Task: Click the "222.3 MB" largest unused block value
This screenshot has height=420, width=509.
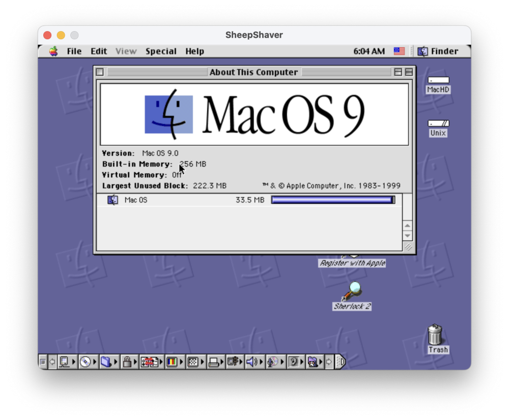Action: 210,186
